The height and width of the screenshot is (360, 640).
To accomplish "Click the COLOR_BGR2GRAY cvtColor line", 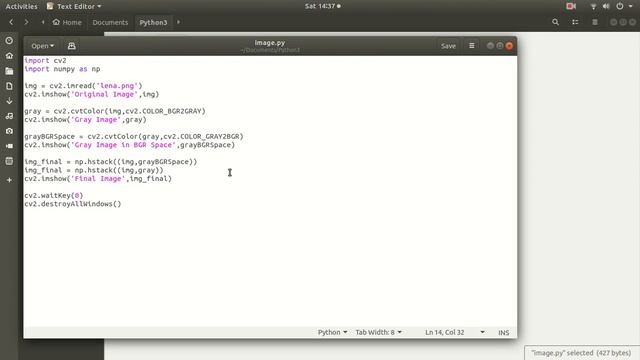I will (115, 111).
